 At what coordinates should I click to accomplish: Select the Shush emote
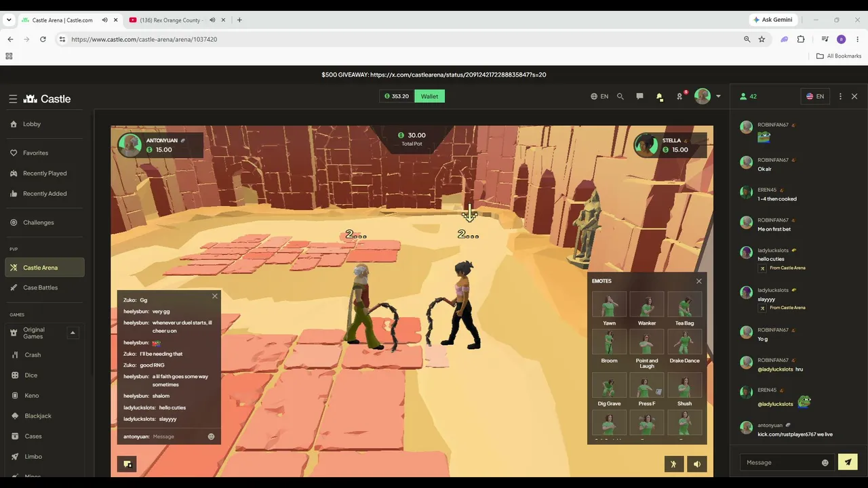685,390
